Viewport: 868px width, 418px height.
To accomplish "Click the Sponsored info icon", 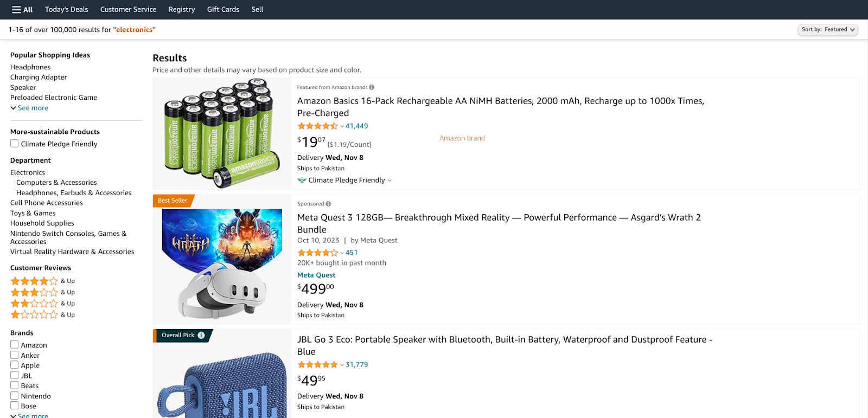I will pos(328,204).
